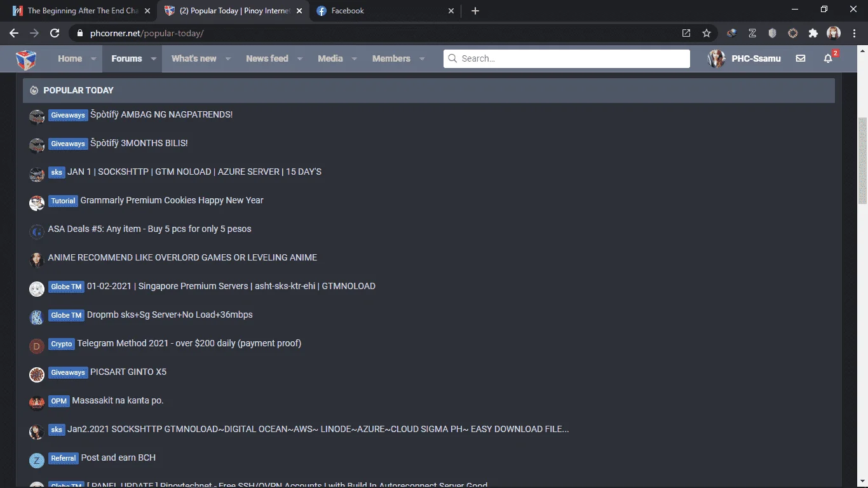Screen dimensions: 868x488
Task: Click Giveaways label on PICSART GINTO X5
Action: click(x=68, y=372)
